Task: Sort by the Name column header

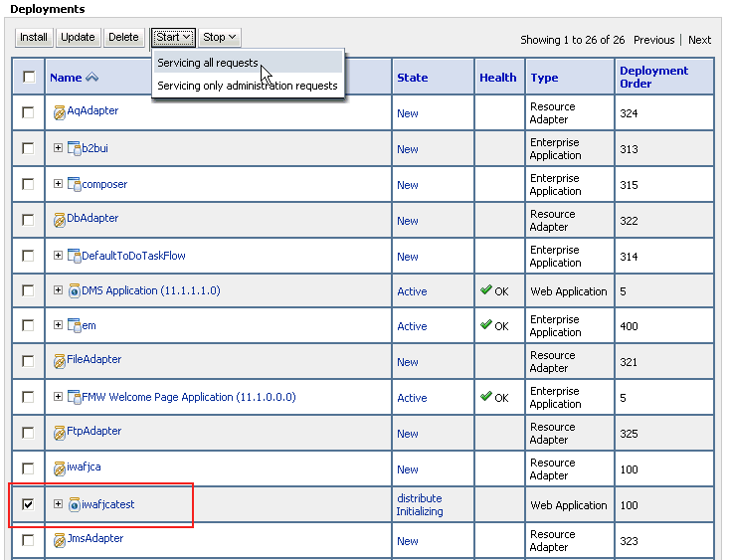Action: 66,78
